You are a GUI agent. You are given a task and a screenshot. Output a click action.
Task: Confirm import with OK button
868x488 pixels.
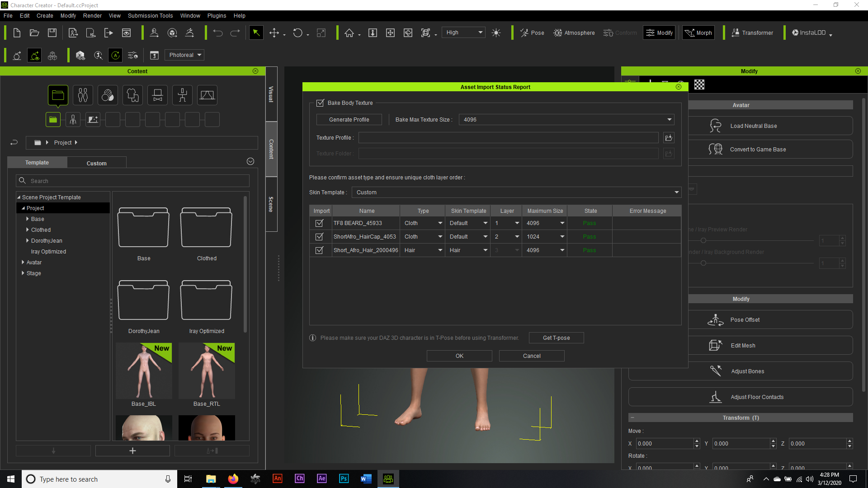(459, 356)
